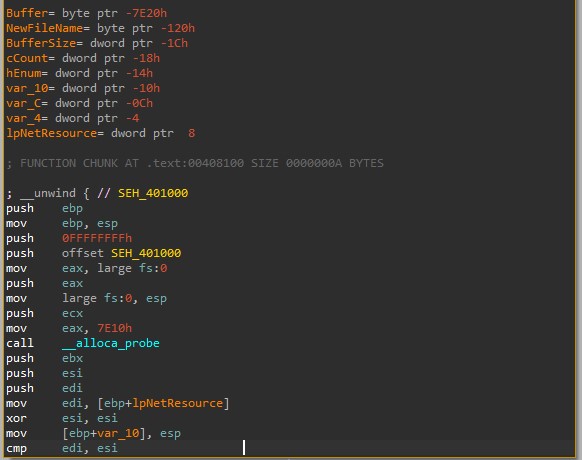Select the 'push eax' instruction
This screenshot has width=582, height=460.
(x=44, y=283)
